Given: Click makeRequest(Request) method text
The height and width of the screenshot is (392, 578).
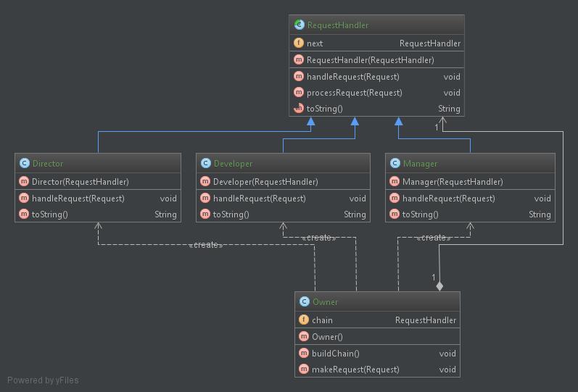Looking at the screenshot, I should point(355,370).
